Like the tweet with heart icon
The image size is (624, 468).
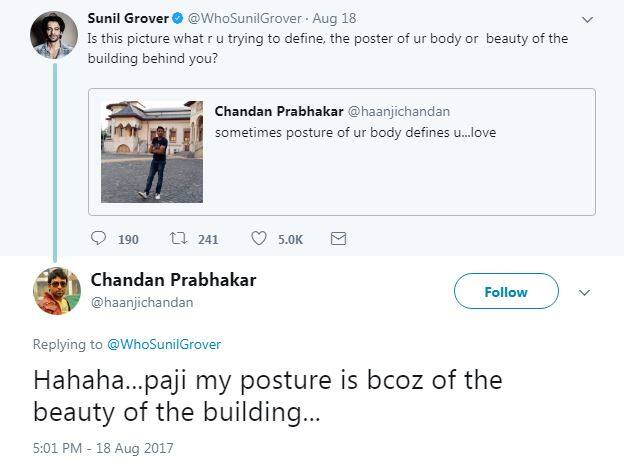tap(259, 238)
